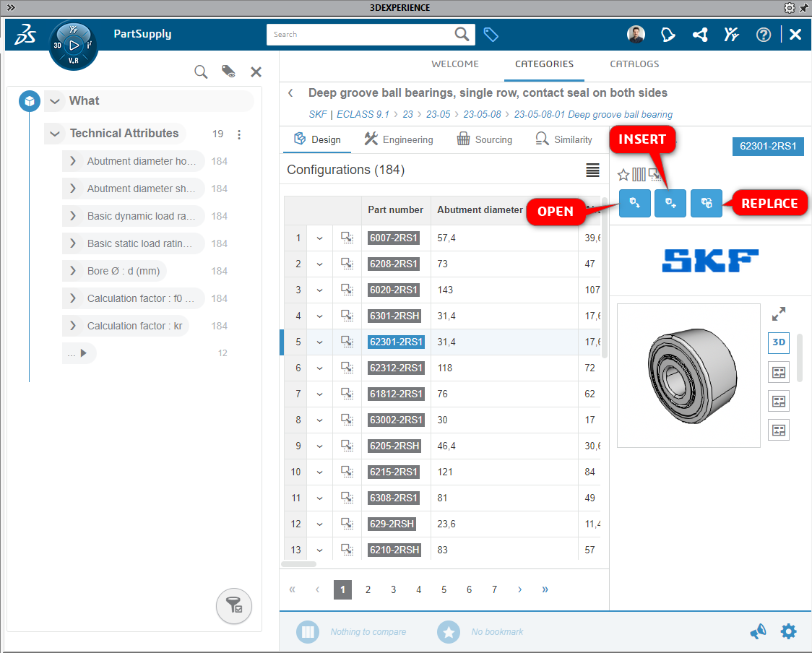812x653 pixels.
Task: Click the preview panel vertical scrollbar
Action: pos(800,358)
